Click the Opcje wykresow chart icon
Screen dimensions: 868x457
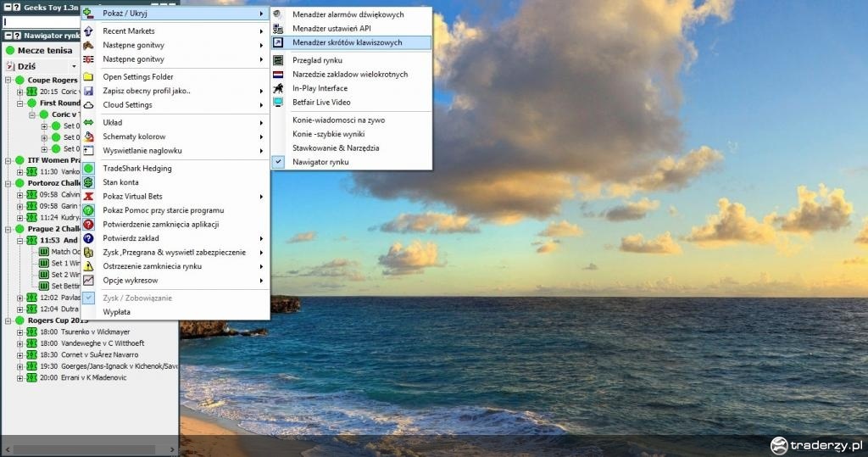point(88,281)
